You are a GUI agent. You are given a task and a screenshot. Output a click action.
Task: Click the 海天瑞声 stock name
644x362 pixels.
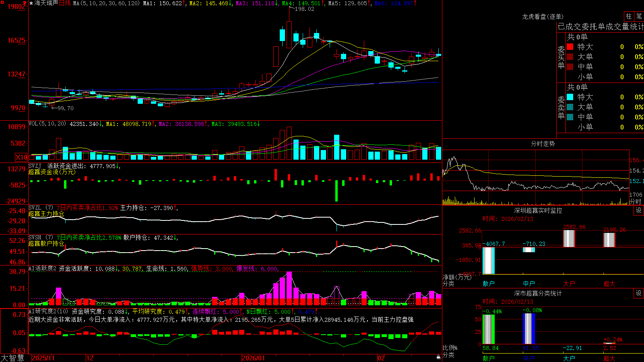point(46,3)
